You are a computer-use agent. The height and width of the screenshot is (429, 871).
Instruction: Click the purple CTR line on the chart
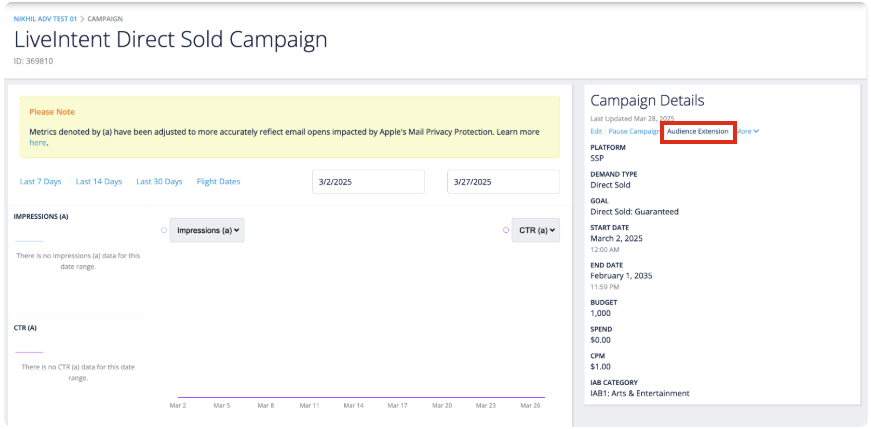pyautogui.click(x=360, y=396)
